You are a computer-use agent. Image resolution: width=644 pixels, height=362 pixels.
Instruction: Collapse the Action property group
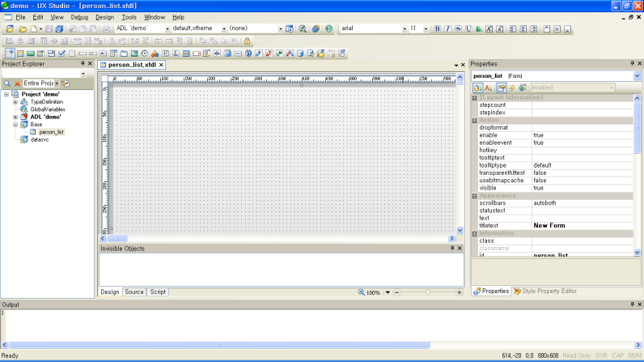point(474,121)
